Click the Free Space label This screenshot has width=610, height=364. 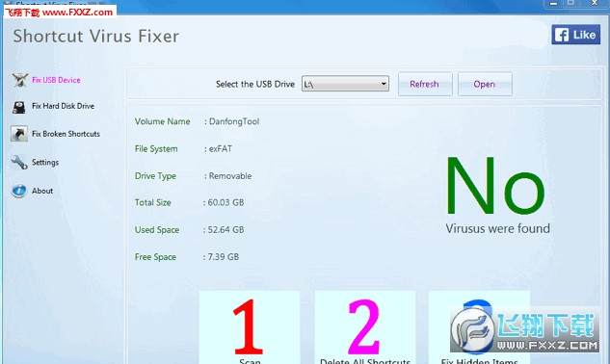(155, 257)
